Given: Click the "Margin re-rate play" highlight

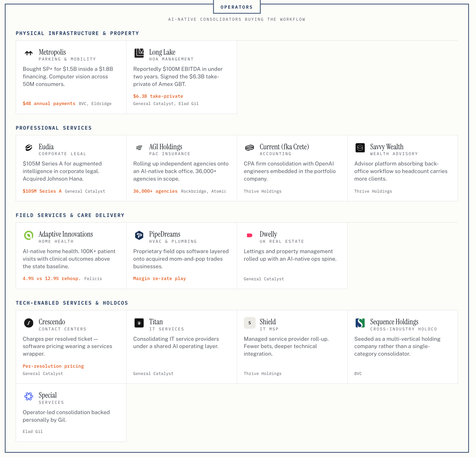Looking at the screenshot, I should click(160, 279).
